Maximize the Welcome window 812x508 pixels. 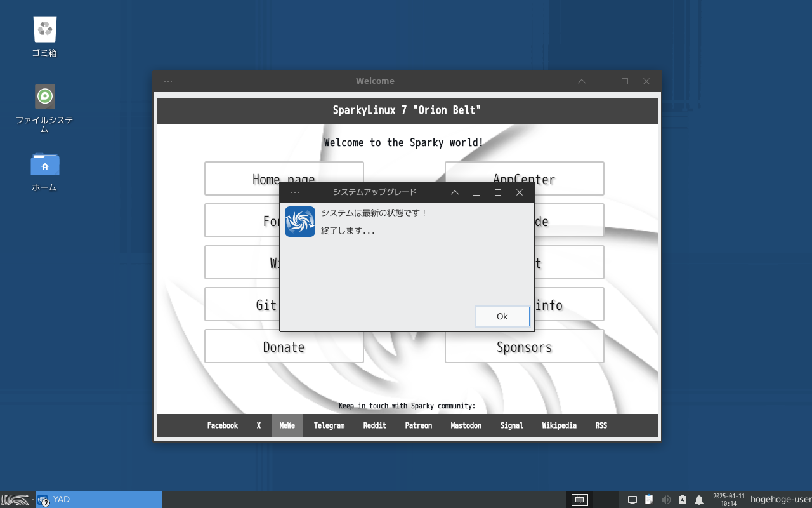pyautogui.click(x=625, y=81)
